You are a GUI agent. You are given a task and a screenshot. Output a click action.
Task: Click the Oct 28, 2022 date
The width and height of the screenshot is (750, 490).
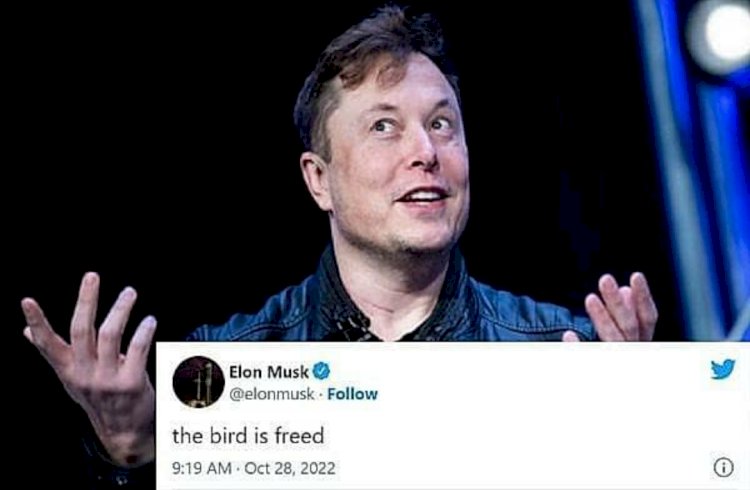[x=290, y=468]
